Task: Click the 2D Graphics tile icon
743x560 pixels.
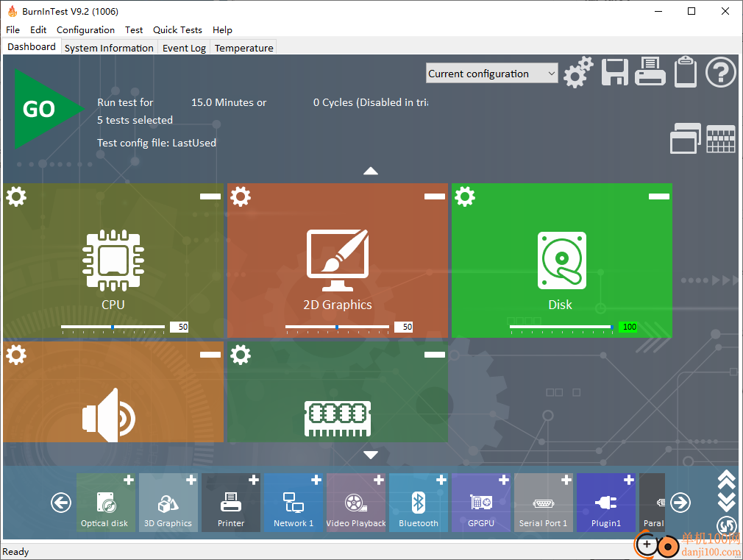Action: 338,260
